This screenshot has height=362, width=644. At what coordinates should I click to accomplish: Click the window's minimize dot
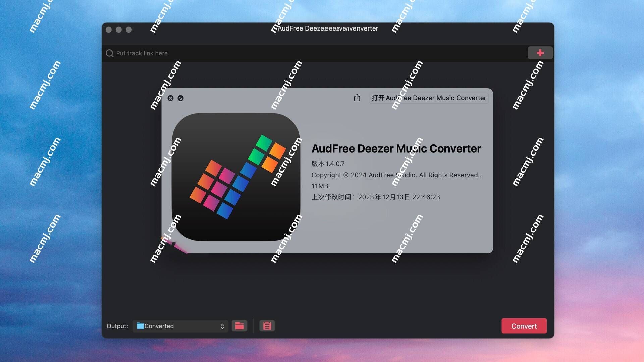(119, 29)
